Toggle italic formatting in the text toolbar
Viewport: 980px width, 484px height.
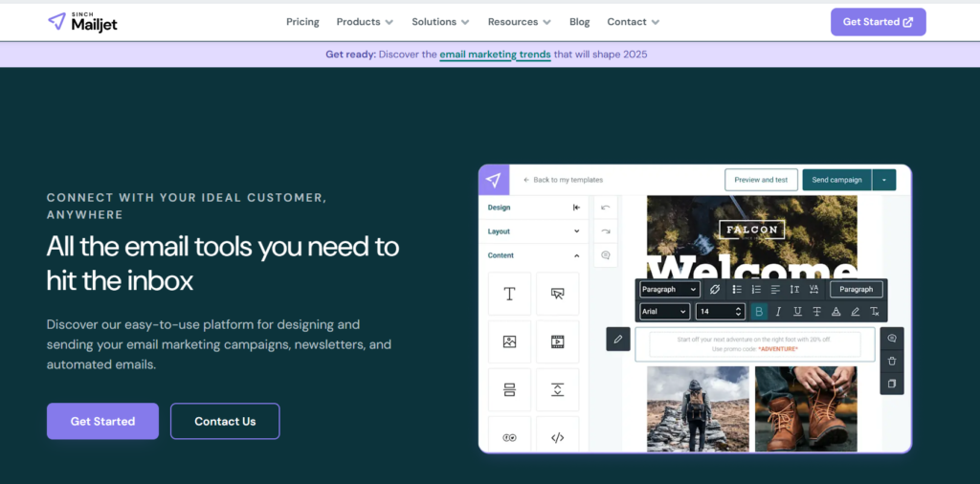tap(778, 311)
